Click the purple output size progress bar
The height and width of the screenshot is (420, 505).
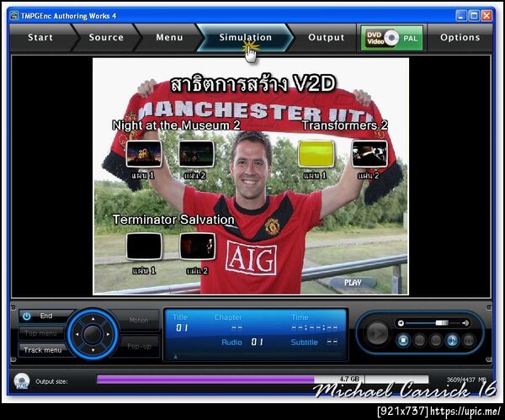pos(205,380)
